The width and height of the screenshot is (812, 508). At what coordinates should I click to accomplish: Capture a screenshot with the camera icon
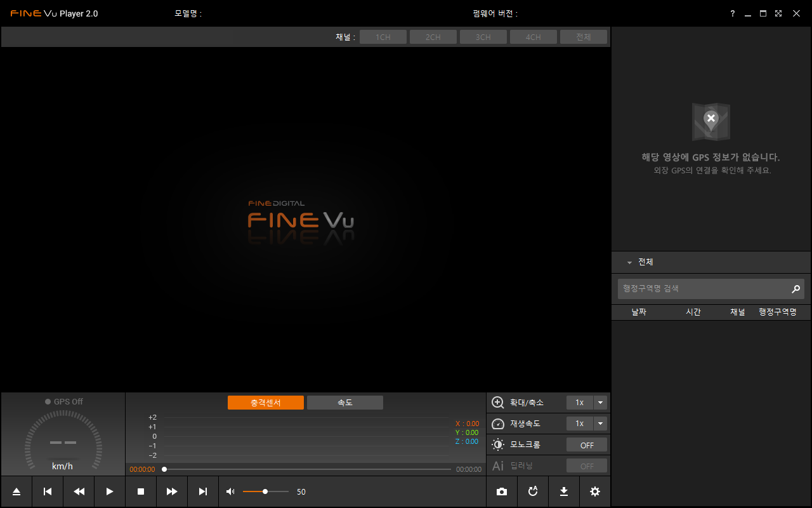point(502,491)
